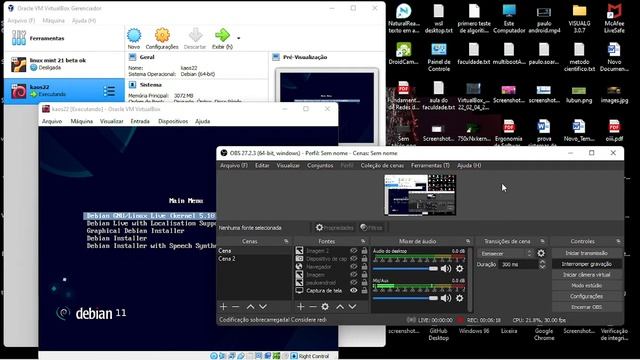
Task: Open McAfee LiveSafe desktop icon
Action: pyautogui.click(x=614, y=18)
